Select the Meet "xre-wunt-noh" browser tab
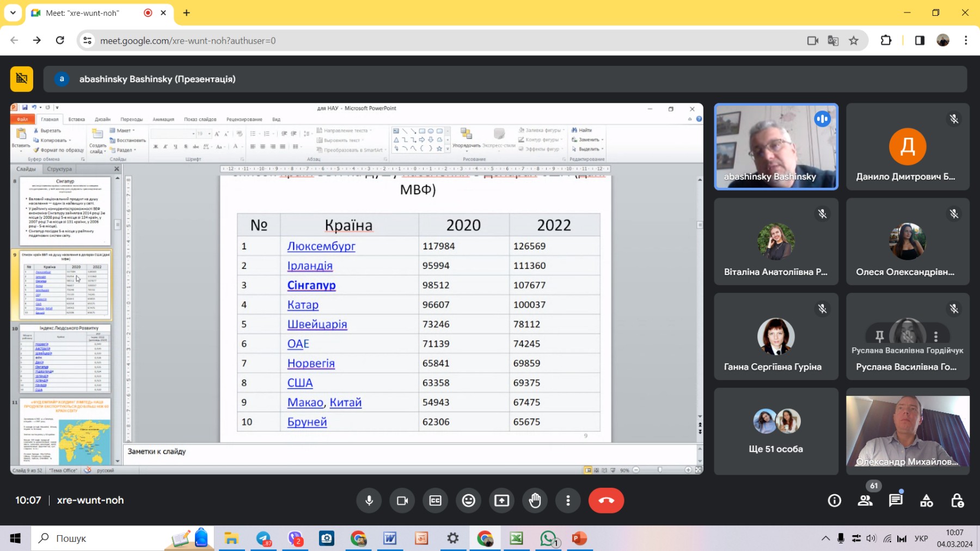 (x=87, y=13)
